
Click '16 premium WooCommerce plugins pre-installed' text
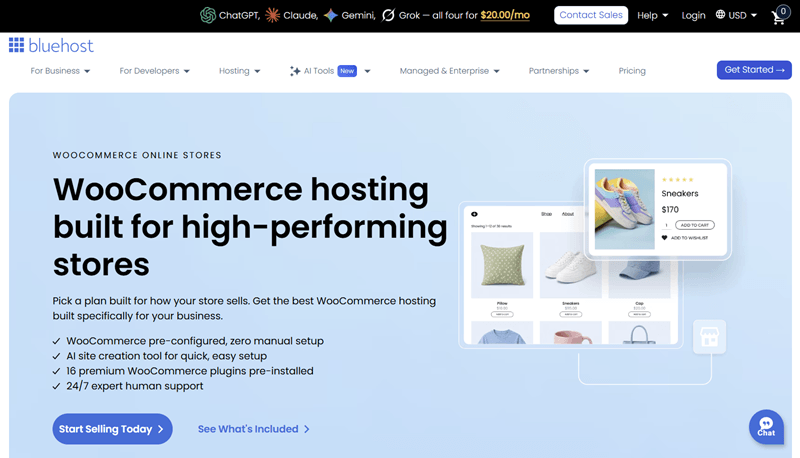pos(190,371)
